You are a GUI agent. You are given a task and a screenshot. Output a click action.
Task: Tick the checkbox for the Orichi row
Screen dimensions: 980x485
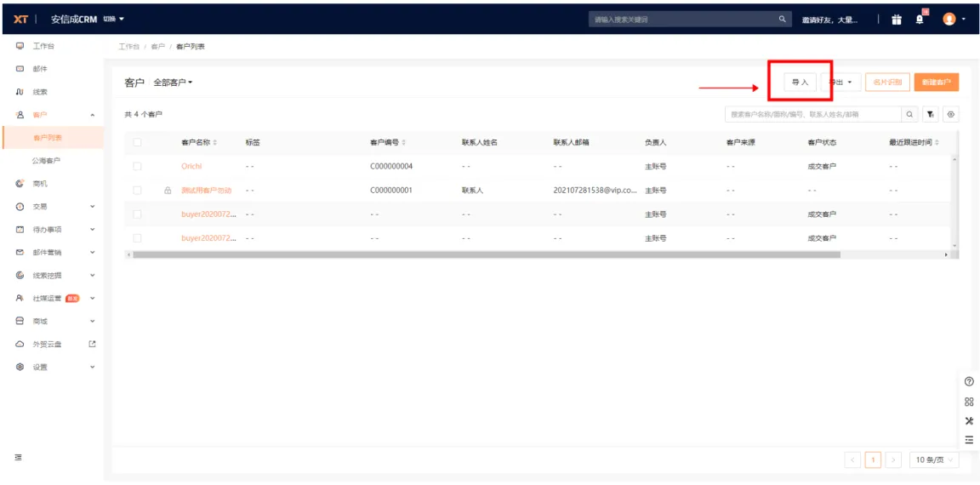click(137, 166)
